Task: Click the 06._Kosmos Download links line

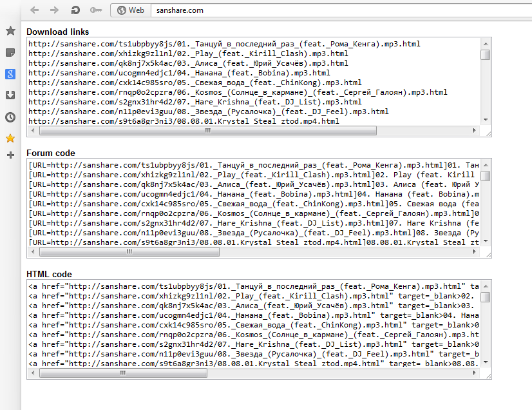Action: tap(238, 92)
